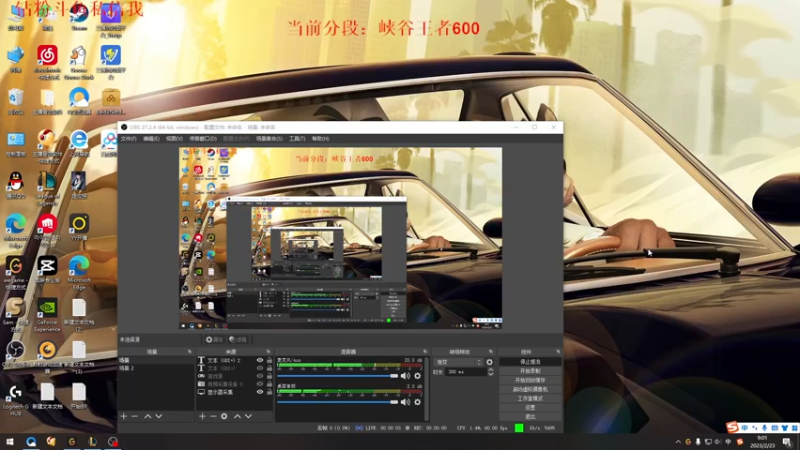Pop out the Audio Mixer dock panel
Viewport: 800px width, 450px height.
(425, 352)
